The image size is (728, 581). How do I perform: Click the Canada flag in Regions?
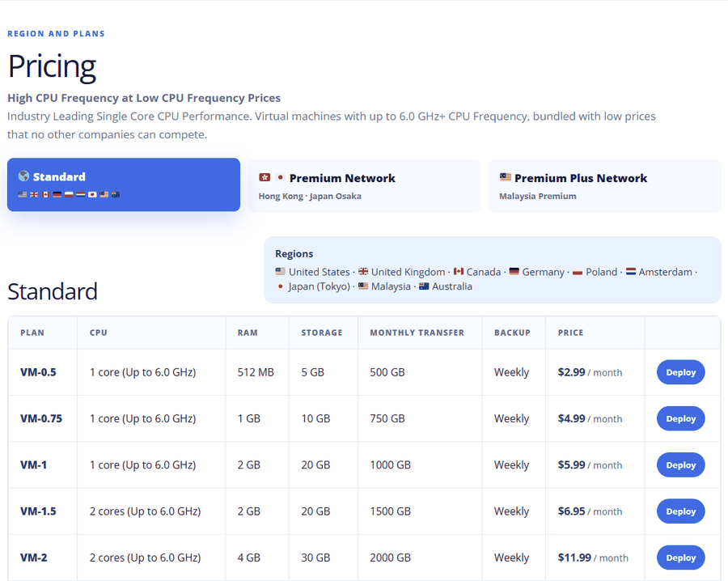[459, 271]
